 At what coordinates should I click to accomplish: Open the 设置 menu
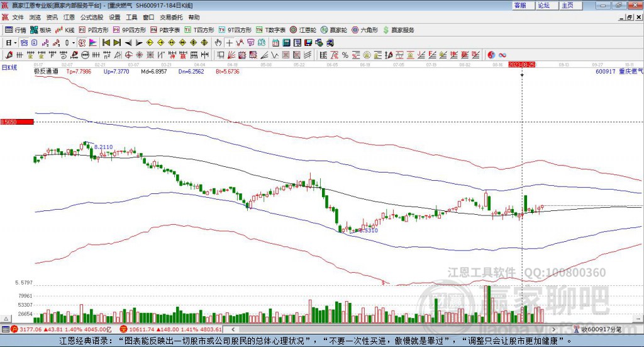[x=114, y=17]
